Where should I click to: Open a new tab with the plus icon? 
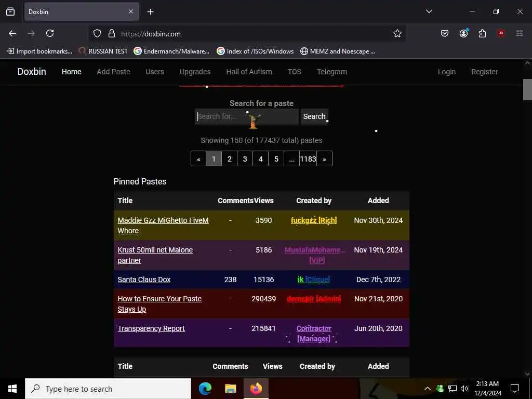(x=150, y=12)
